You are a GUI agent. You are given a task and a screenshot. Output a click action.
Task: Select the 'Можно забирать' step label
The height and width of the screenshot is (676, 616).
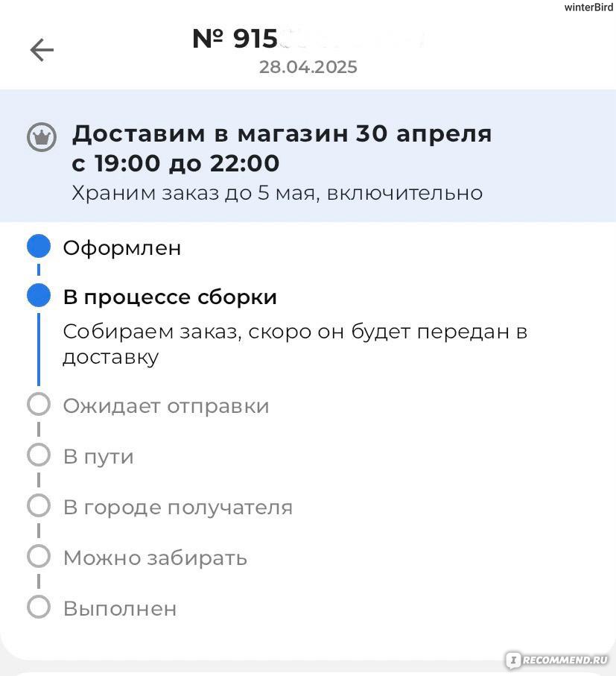pyautogui.click(x=155, y=558)
